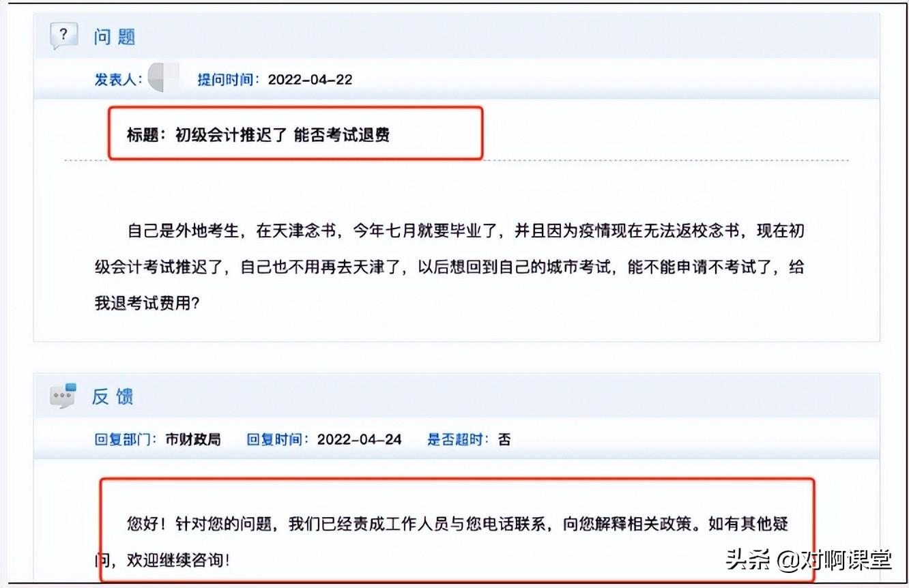Click the reply line starting 您好!针对您的问题

point(458,524)
